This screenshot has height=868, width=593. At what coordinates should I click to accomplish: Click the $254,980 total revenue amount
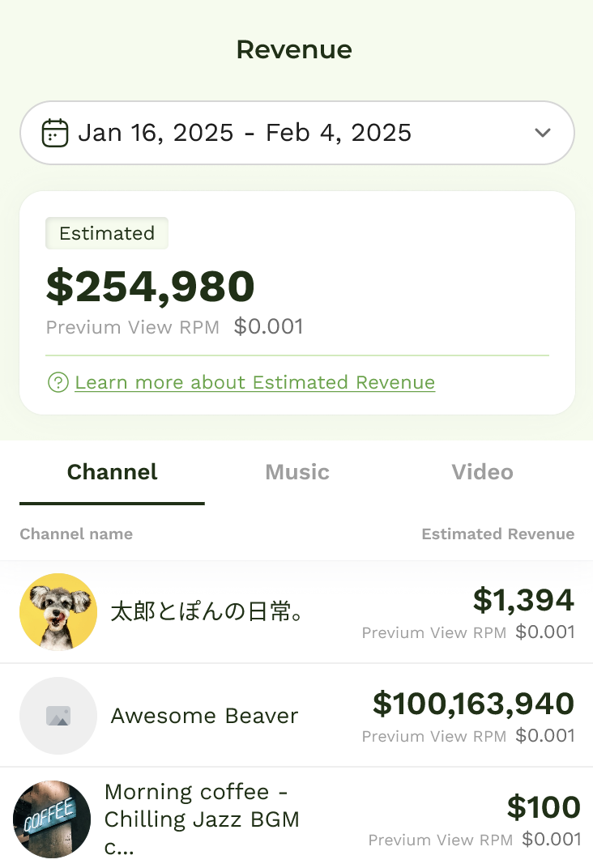(x=151, y=286)
